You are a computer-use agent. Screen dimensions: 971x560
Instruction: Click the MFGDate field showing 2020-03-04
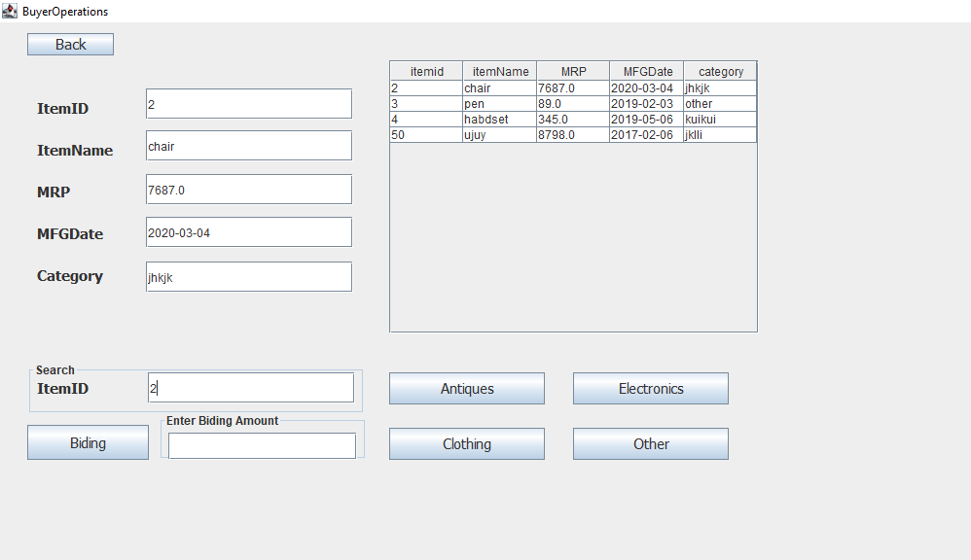click(249, 232)
